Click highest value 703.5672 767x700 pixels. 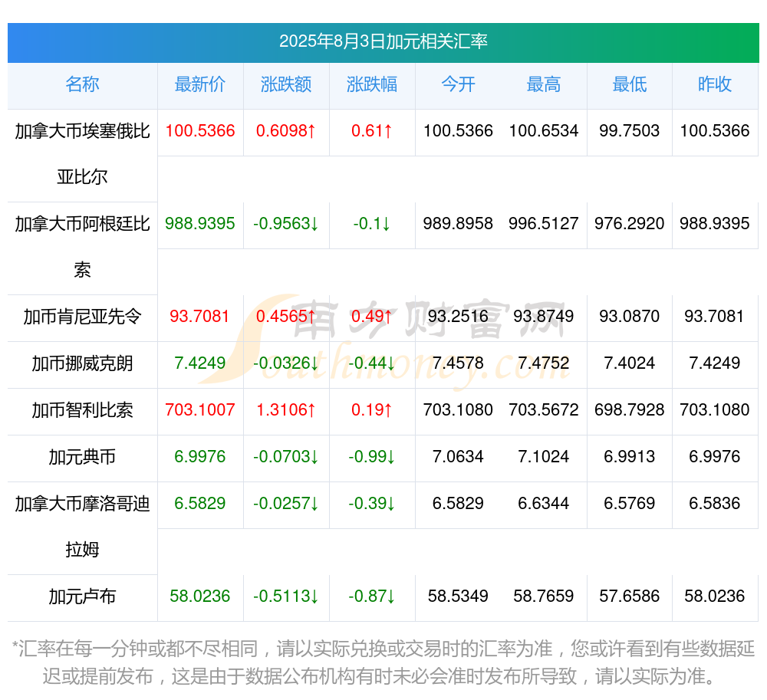pos(544,410)
